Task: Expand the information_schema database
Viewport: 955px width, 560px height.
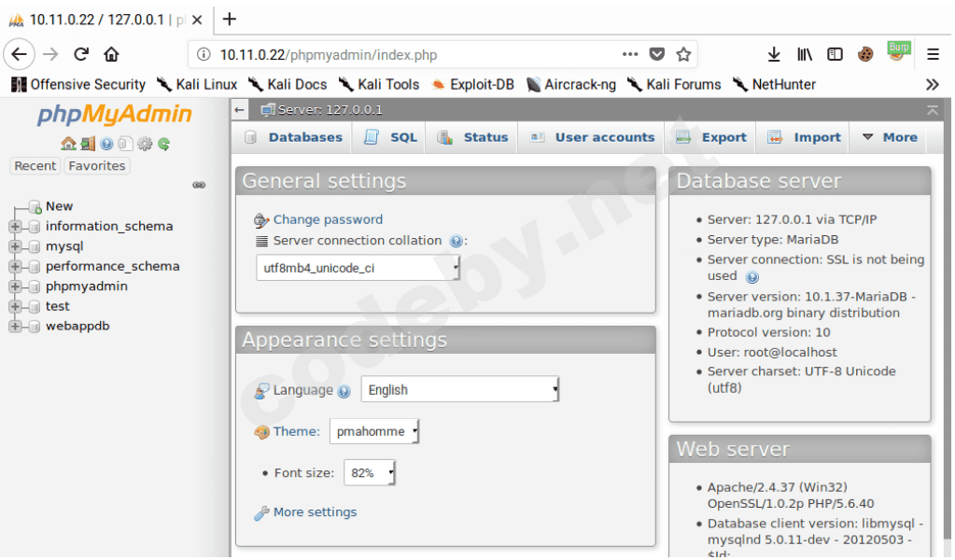Action: click(15, 227)
